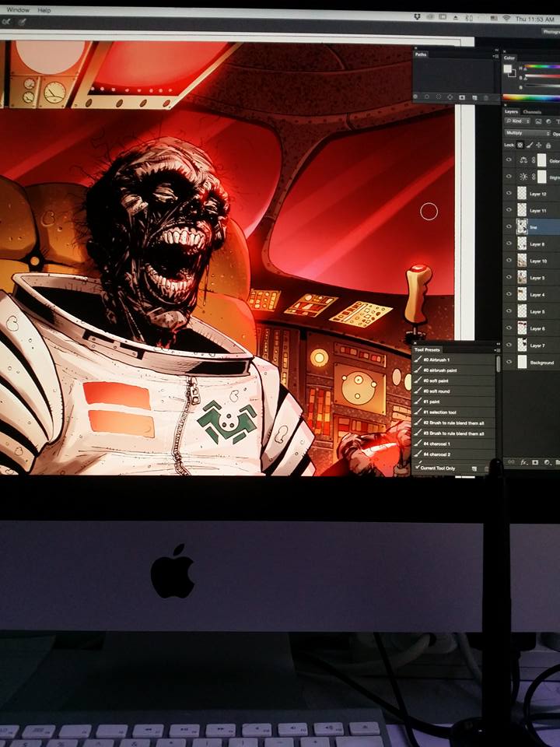Open the Window menu
The image size is (560, 747).
click(18, 9)
